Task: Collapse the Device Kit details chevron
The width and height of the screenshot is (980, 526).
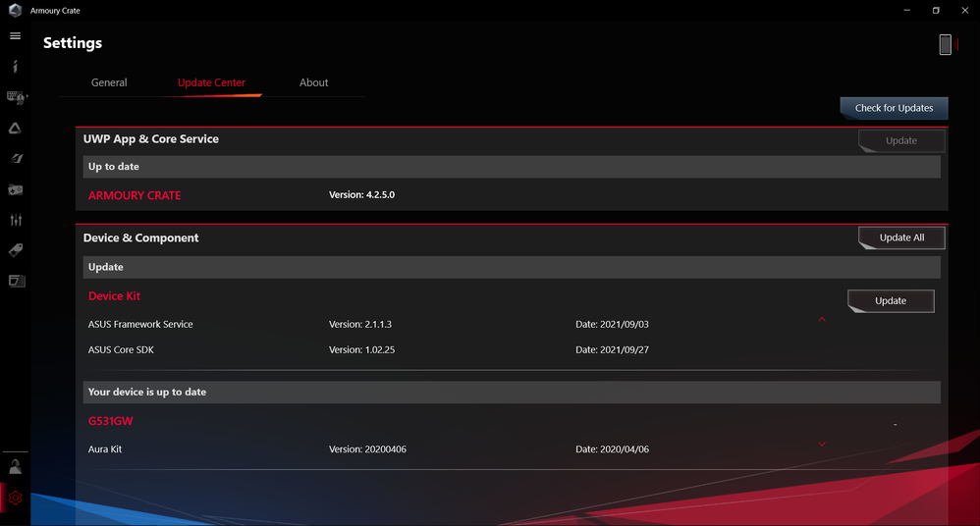Action: point(822,319)
